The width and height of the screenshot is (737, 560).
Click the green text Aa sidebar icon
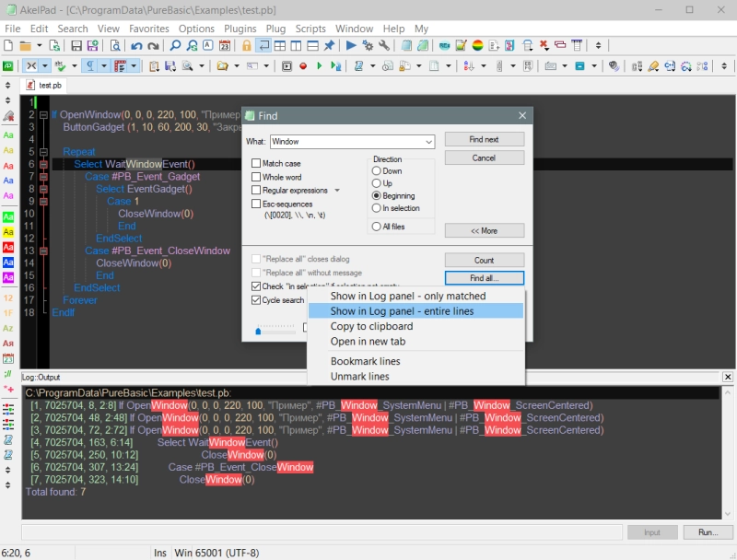pos(8,135)
